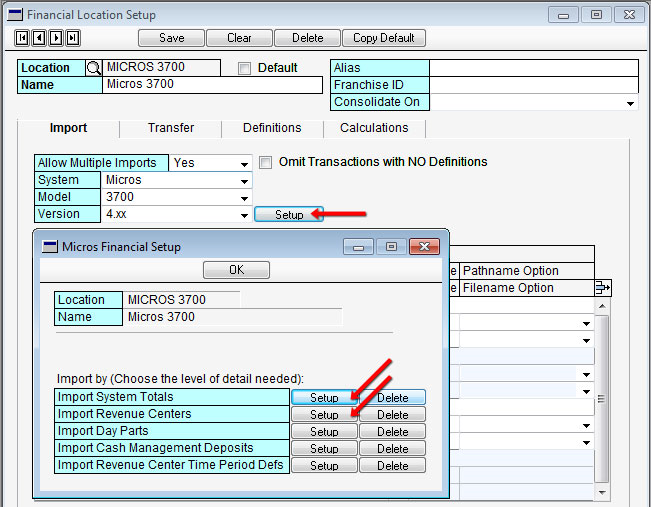The image size is (651, 507).
Task: Open the Location lookup magnifier icon
Action: (x=94, y=68)
